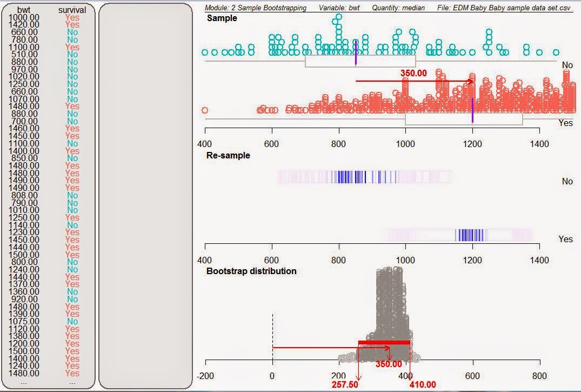Click the red confidence interval bar spanning 257.50 to 410.00
The image size is (581, 392).
coord(384,342)
